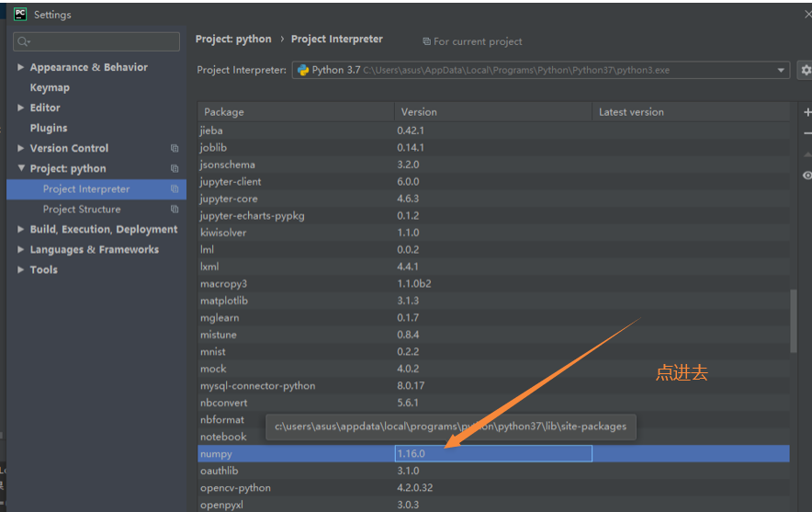Click the plus icon to install package
Image resolution: width=812 pixels, height=512 pixels.
[x=807, y=112]
